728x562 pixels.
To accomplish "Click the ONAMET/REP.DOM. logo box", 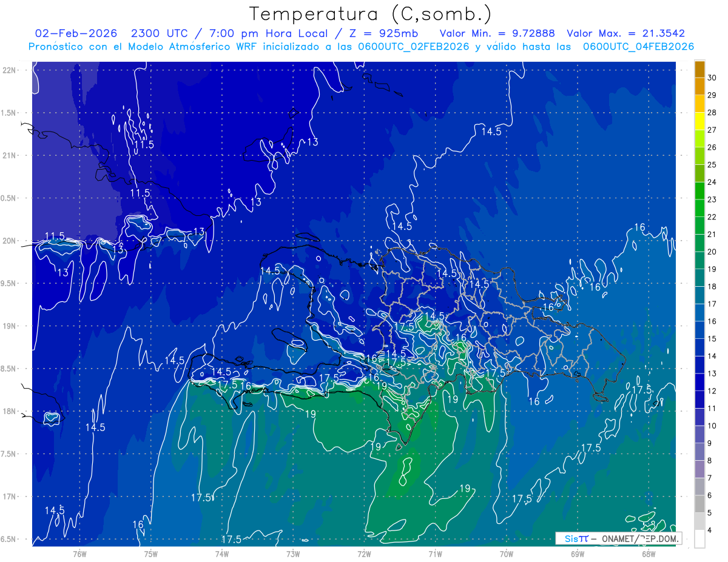I will tap(618, 538).
